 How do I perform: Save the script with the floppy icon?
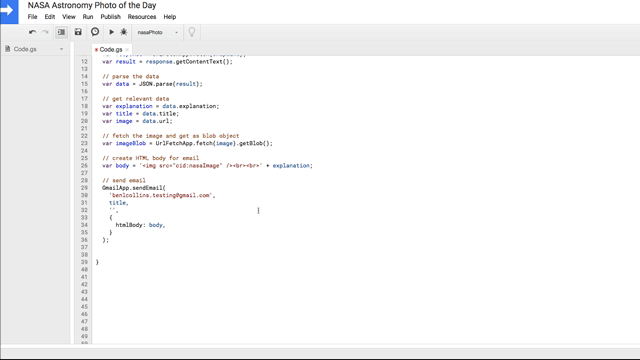click(78, 32)
